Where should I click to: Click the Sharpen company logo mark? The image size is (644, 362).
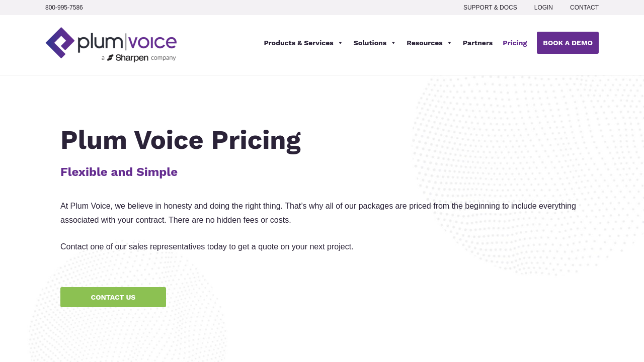(110, 58)
